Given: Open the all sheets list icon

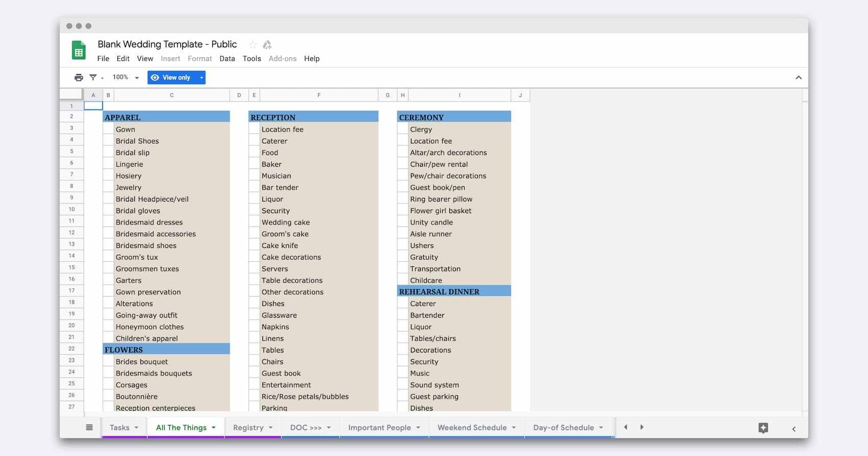Looking at the screenshot, I should coord(89,427).
